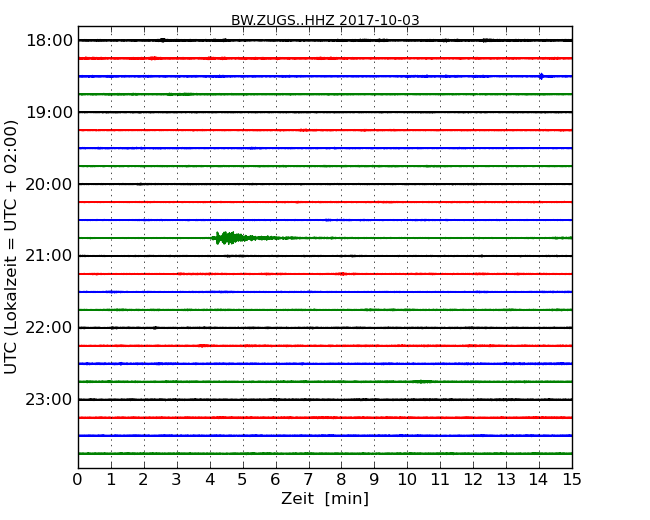
Task: Click x-axis tick label 11
Action: [x=440, y=480]
